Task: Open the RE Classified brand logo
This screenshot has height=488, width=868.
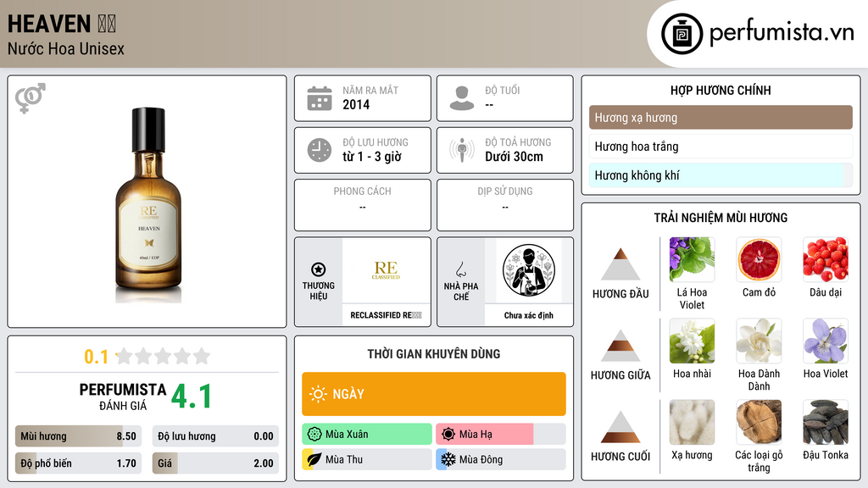Action: [x=386, y=270]
